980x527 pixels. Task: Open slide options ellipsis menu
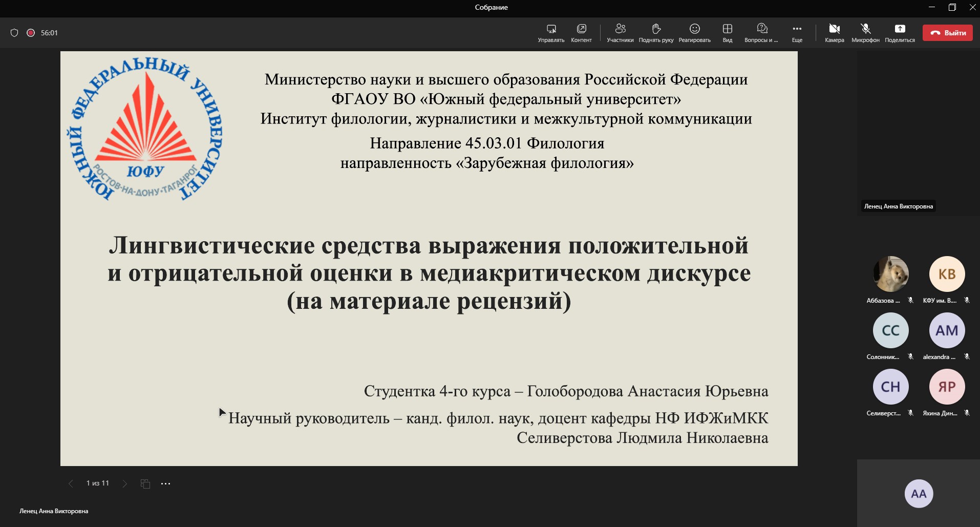coord(165,483)
